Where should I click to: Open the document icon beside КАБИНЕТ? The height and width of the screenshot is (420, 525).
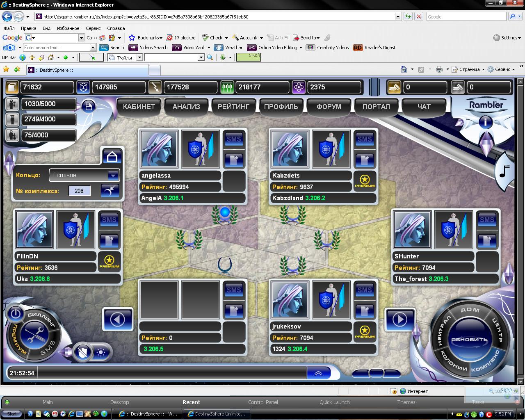coord(88,107)
